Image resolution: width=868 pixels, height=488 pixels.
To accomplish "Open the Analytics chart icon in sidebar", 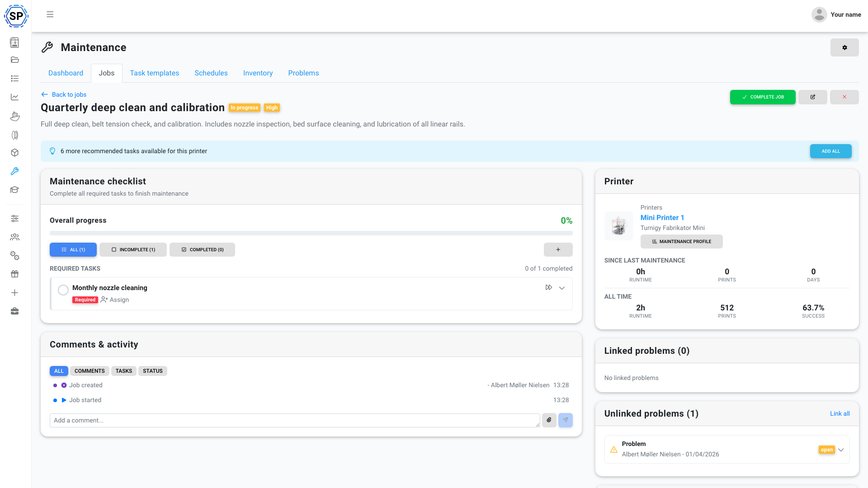I will pos(15,97).
